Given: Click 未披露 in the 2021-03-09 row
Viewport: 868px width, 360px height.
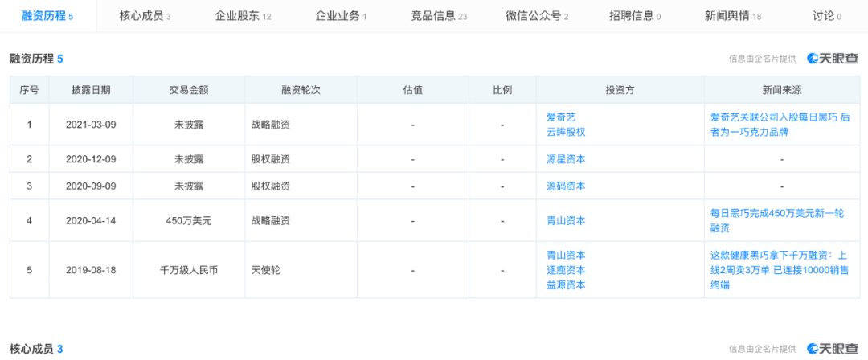Looking at the screenshot, I should tap(189, 125).
